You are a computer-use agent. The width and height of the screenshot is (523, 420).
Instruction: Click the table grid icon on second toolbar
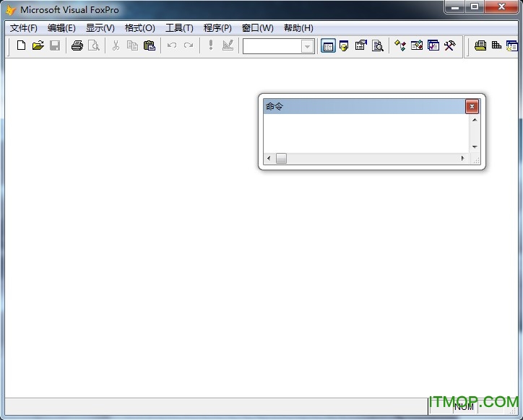[x=497, y=45]
